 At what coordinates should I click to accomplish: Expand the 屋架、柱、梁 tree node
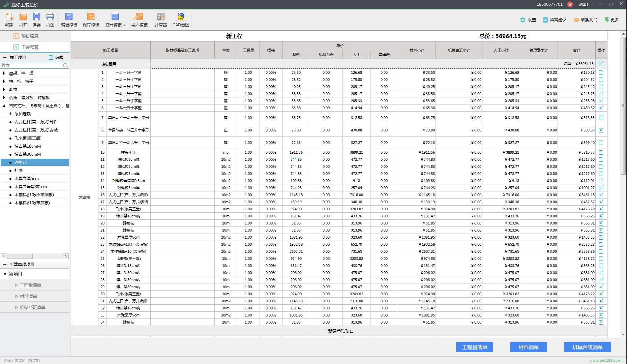(x=4, y=73)
